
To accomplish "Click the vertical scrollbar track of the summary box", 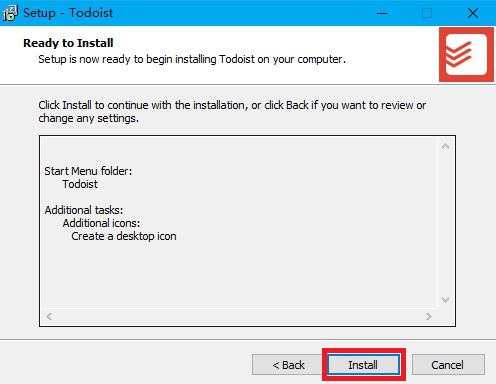I will [445, 223].
